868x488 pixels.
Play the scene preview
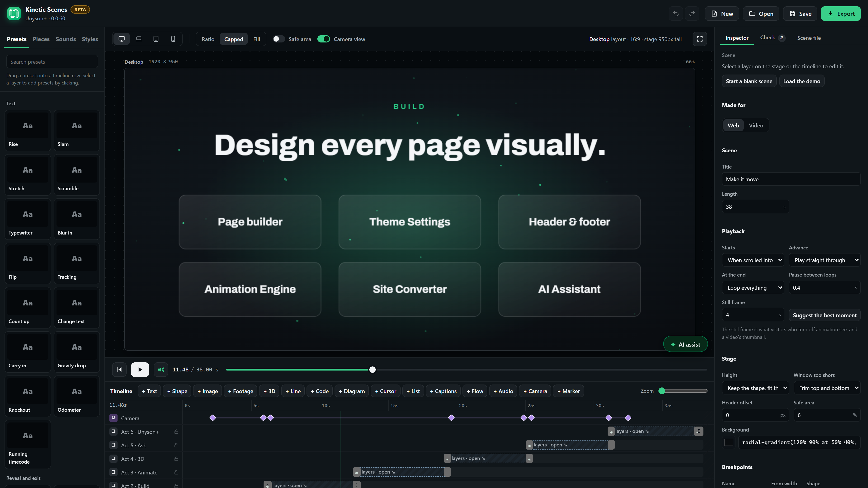140,369
